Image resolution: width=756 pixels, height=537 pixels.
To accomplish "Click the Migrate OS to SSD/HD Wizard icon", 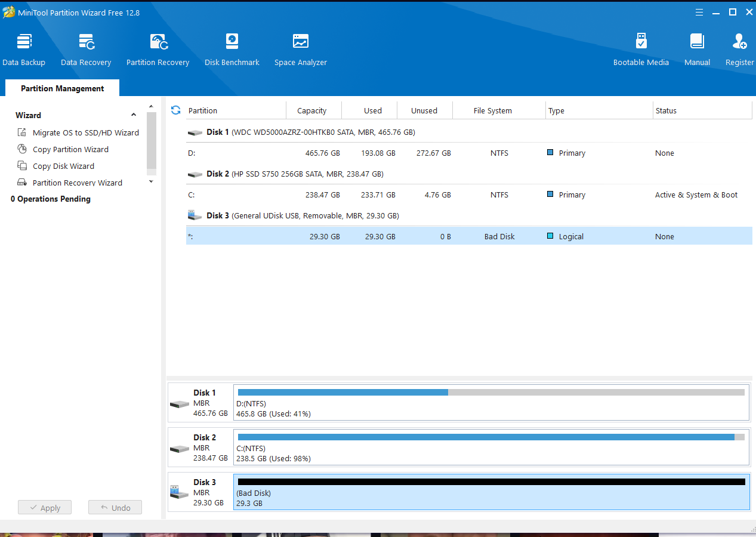I will click(x=22, y=132).
